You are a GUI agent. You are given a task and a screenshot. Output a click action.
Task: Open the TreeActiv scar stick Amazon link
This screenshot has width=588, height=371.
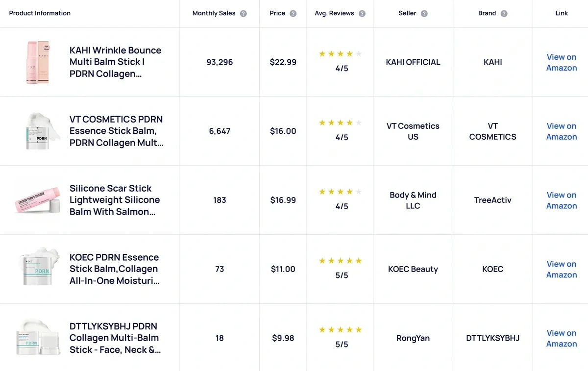(x=562, y=200)
